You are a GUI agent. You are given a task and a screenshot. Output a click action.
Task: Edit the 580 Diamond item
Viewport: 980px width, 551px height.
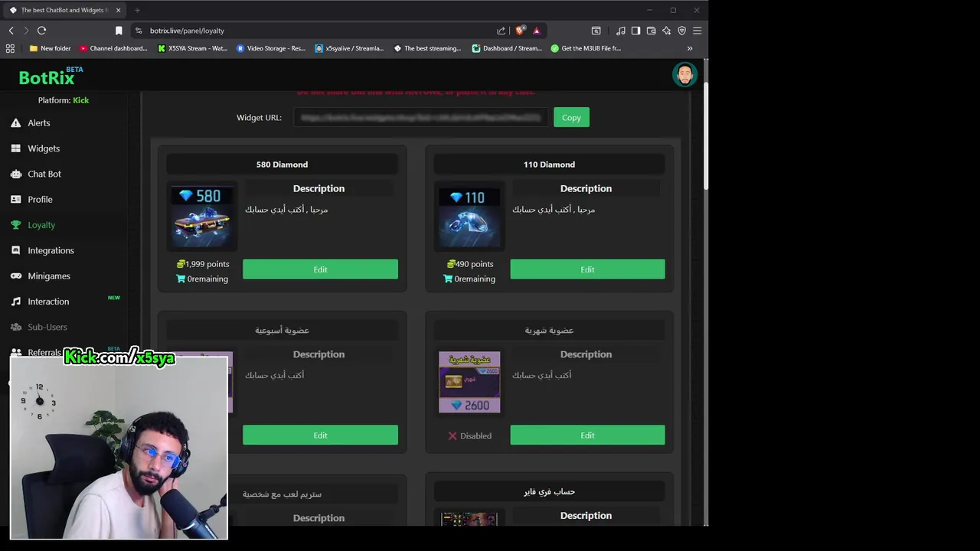point(320,269)
